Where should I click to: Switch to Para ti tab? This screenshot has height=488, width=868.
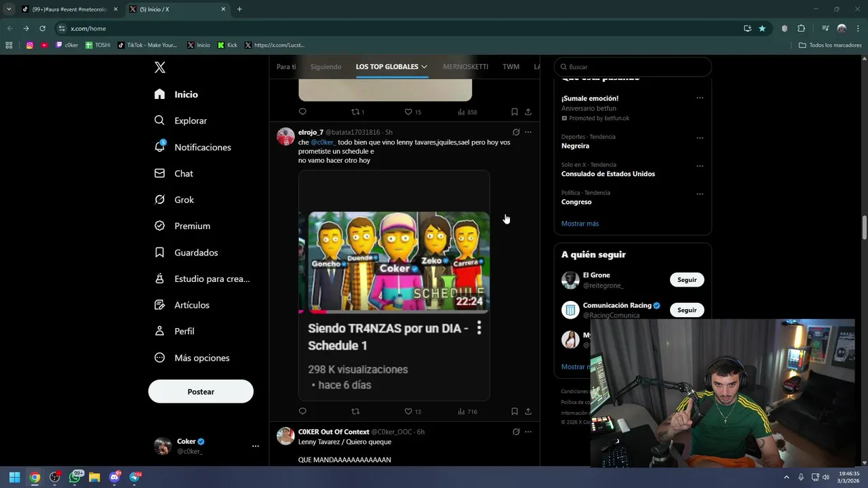pos(286,67)
